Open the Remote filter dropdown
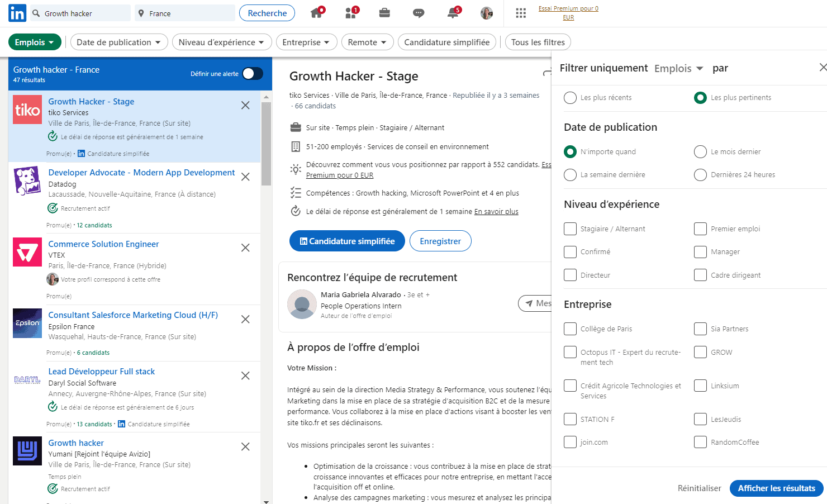Screen dimensions: 827x504 [x=368, y=42]
